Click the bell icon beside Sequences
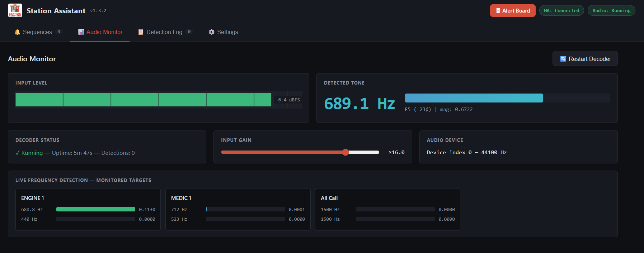The width and height of the screenshot is (644, 253). (17, 32)
